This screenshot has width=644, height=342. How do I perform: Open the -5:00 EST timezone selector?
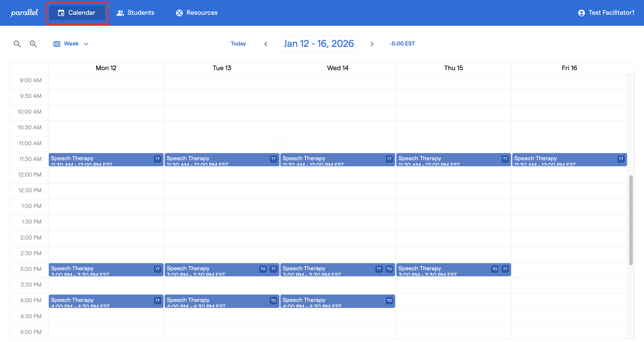tap(402, 44)
